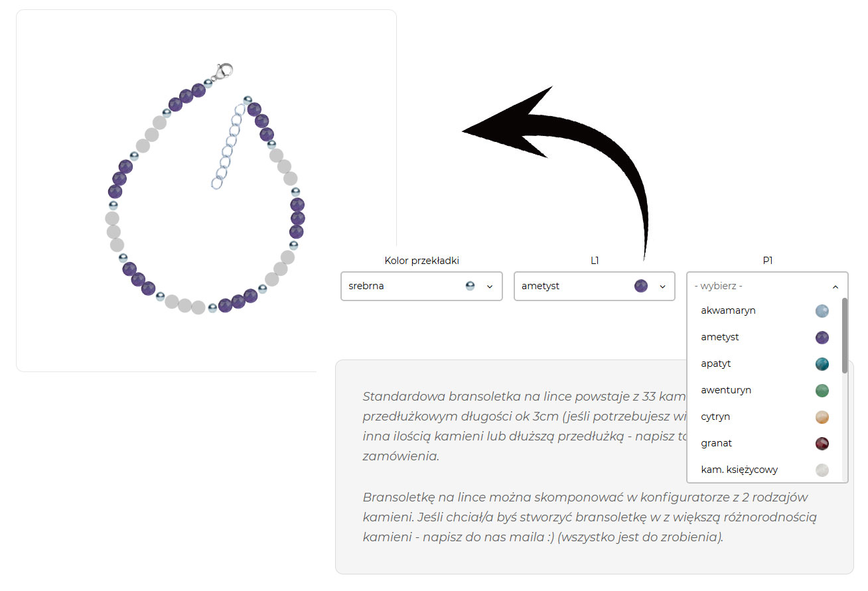The width and height of the screenshot is (868, 591).
Task: Click the silver bead icon in Kolor przekładki
Action: click(x=470, y=286)
